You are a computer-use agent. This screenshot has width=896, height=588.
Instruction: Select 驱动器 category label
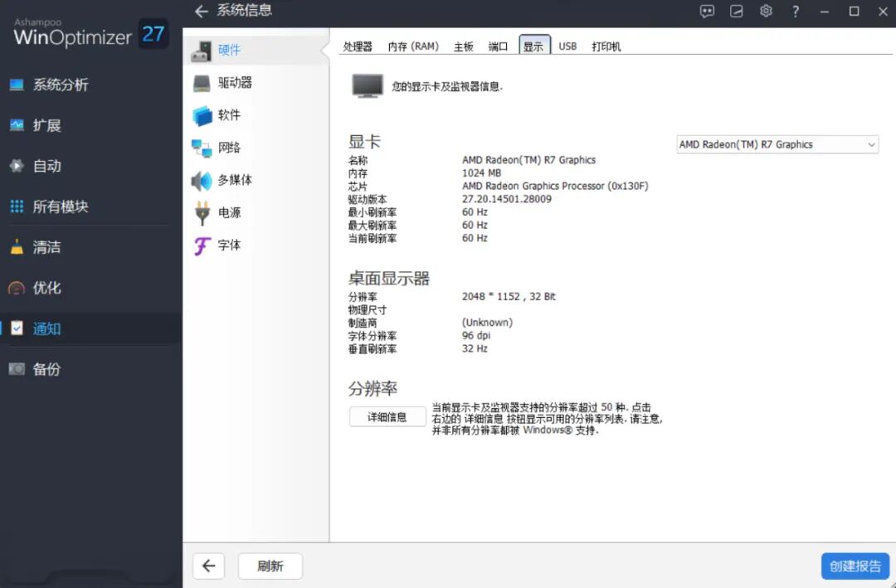tap(235, 82)
